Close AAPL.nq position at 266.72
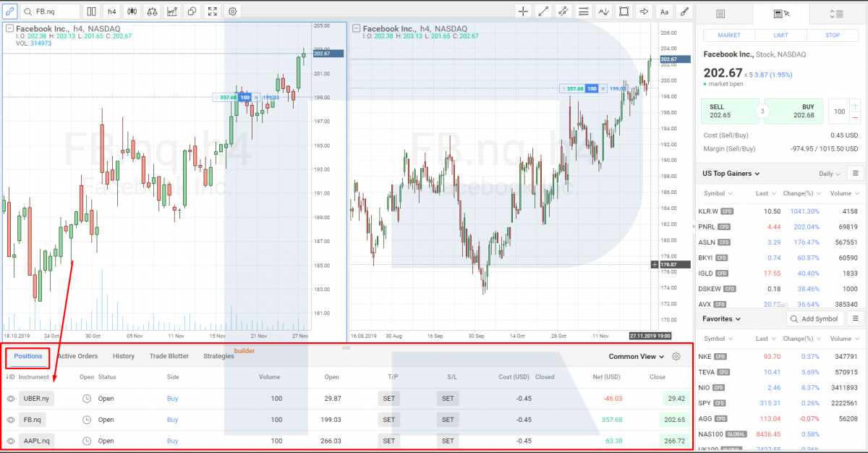Image resolution: width=868 pixels, height=453 pixels. coord(676,440)
